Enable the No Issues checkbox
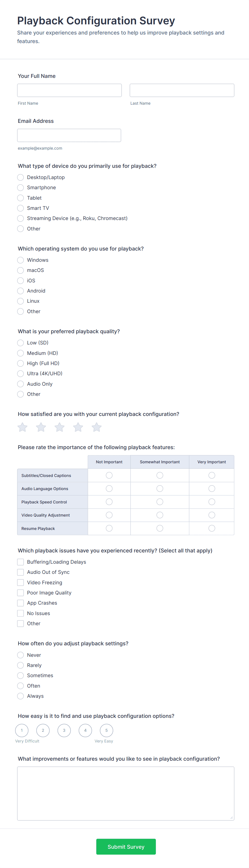The height and width of the screenshot is (868, 249). 21,613
